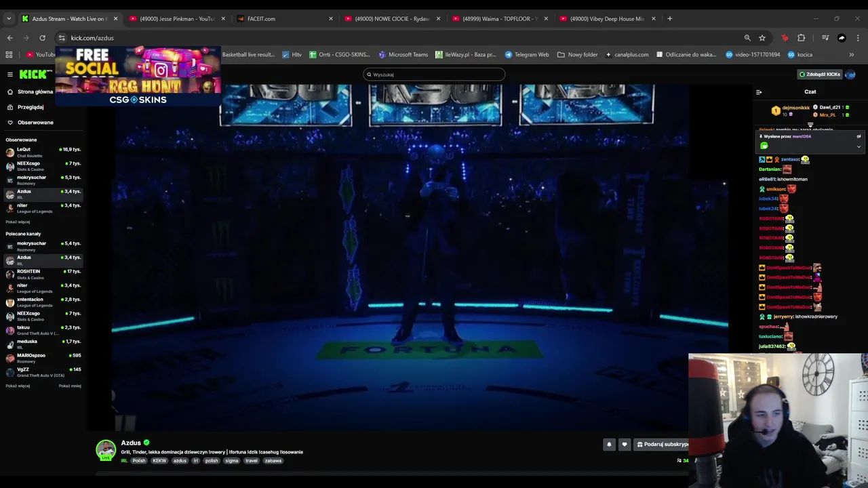
Task: Open Microsoft Teams bookmark
Action: 403,54
